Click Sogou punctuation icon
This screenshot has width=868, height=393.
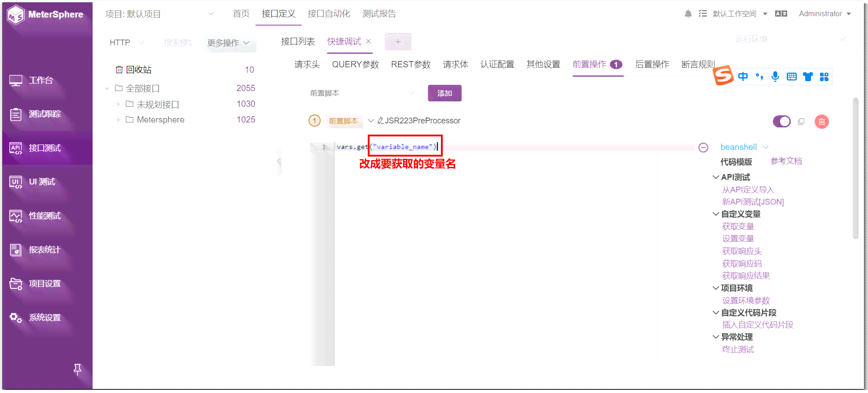click(759, 77)
